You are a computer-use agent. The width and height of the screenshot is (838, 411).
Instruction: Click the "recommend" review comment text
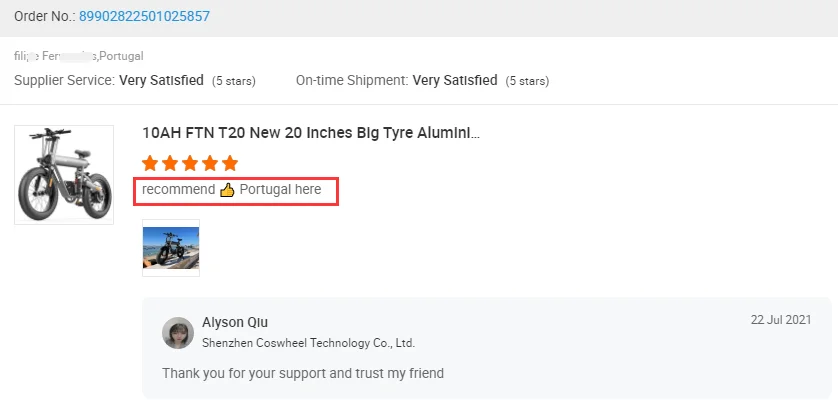[178, 190]
